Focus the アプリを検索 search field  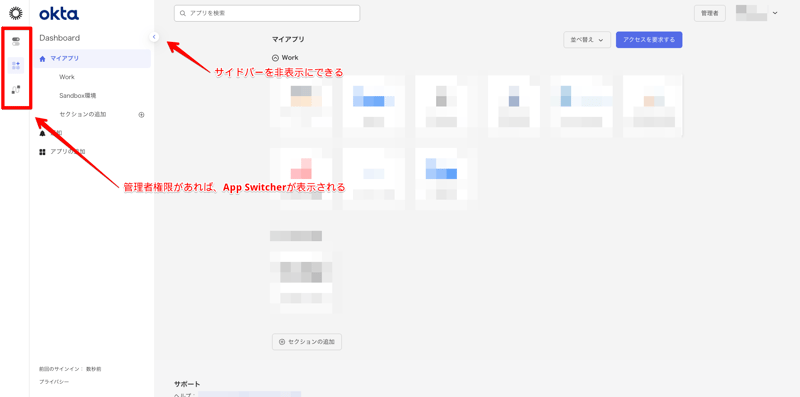coord(267,13)
